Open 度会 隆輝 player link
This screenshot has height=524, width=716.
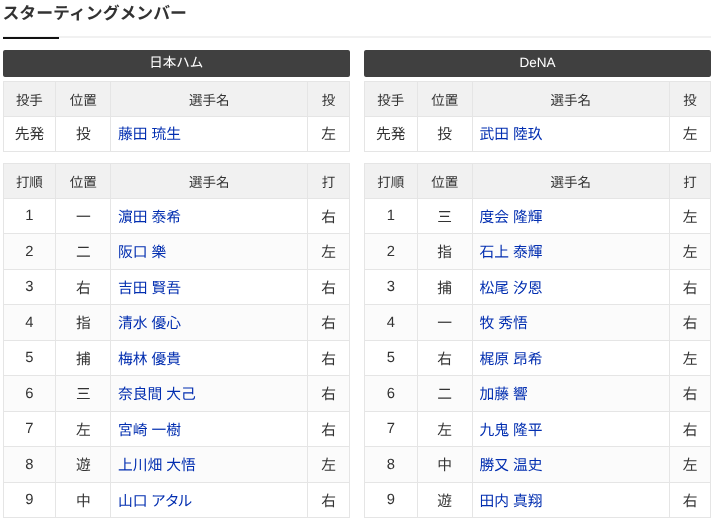pos(510,216)
